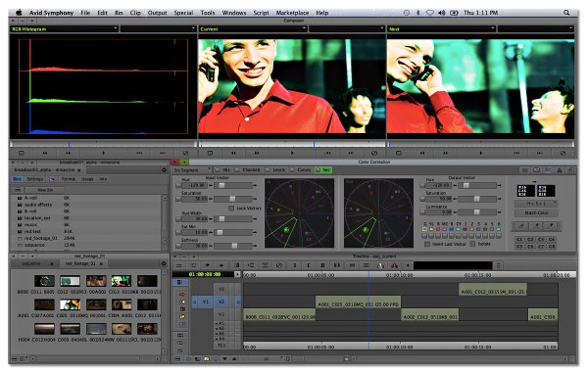This screenshot has width=588, height=373.
Task: Open the Clip menu
Action: [x=135, y=13]
